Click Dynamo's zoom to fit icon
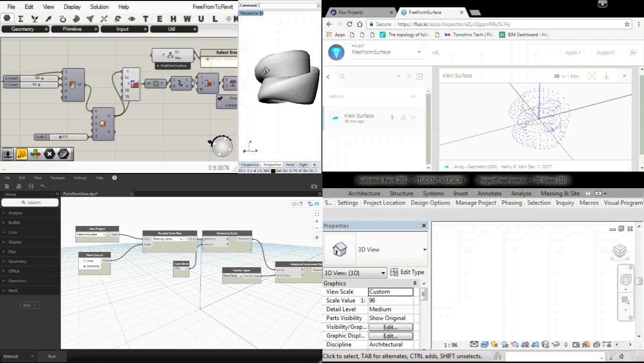The width and height of the screenshot is (644, 363). click(317, 214)
